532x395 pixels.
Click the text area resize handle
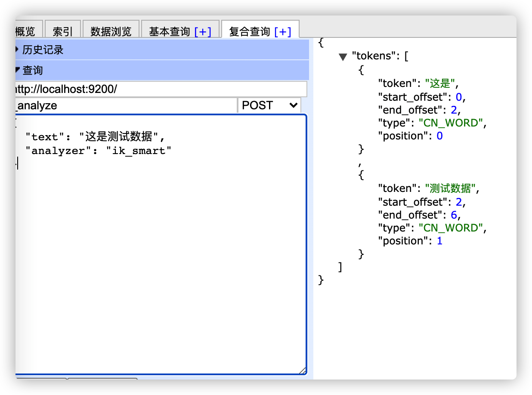[303, 370]
